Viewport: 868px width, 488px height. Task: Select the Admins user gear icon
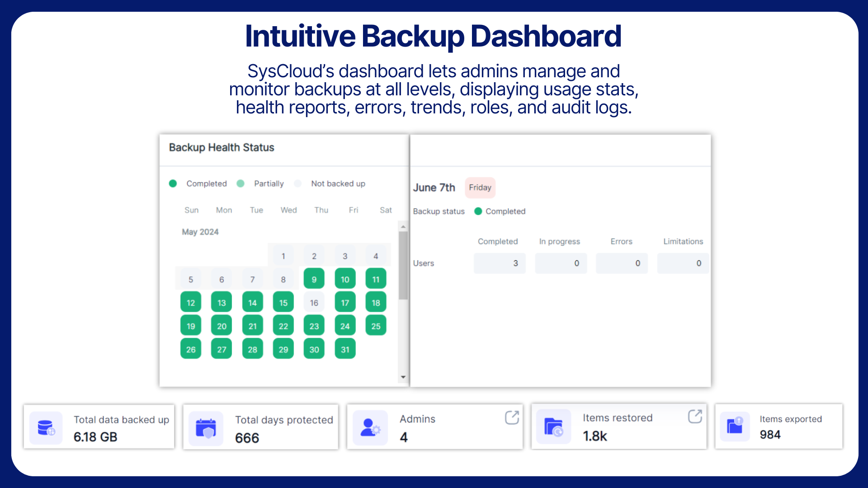(370, 427)
